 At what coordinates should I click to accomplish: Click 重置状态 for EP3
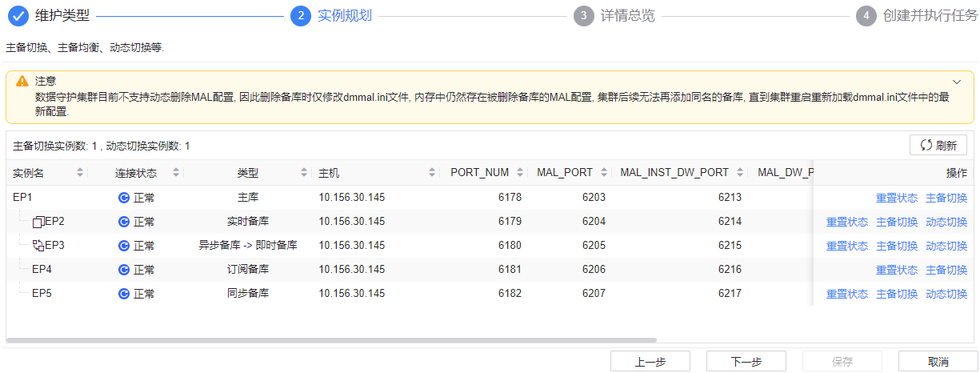tap(847, 246)
